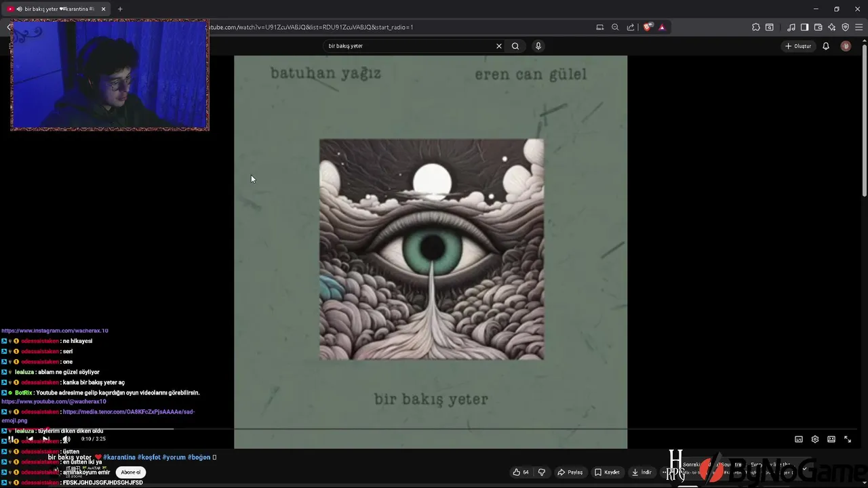Viewport: 868px width, 488px height.
Task: Click the Abone ol subscribe button
Action: pyautogui.click(x=131, y=472)
